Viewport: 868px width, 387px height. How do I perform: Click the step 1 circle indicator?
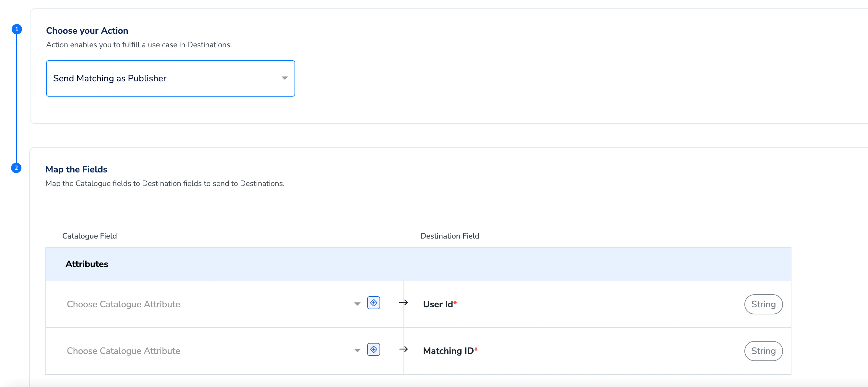tap(17, 29)
